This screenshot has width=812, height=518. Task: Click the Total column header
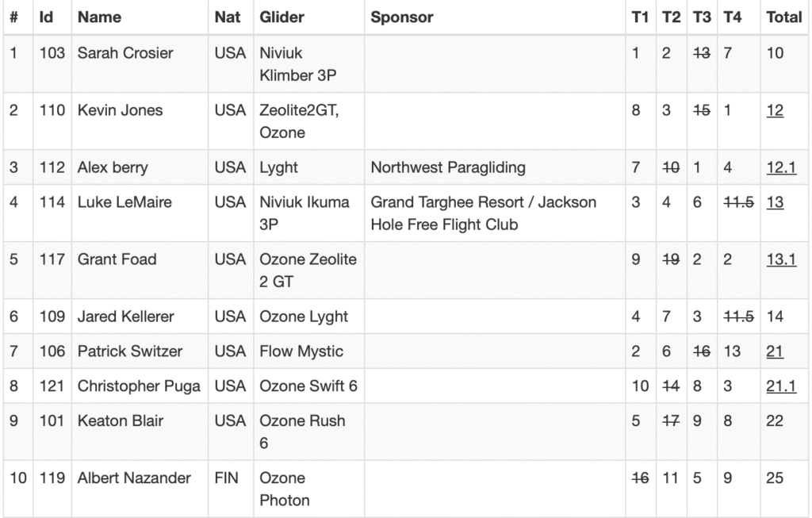(x=783, y=17)
